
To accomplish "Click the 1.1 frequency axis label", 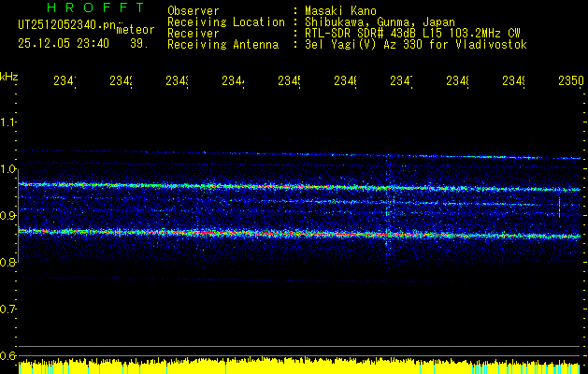I will 8,122.
